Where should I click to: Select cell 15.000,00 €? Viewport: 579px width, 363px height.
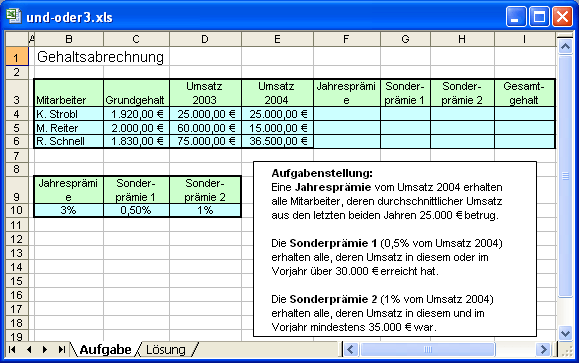click(x=277, y=128)
